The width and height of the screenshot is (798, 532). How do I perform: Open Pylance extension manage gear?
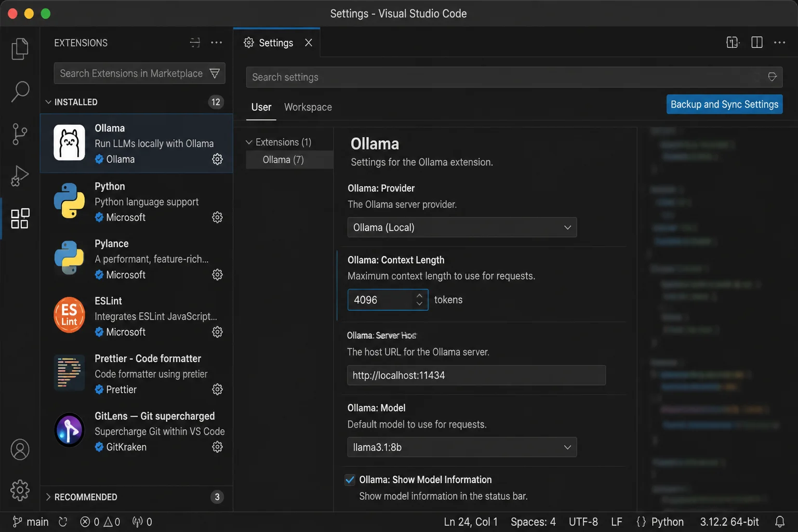tap(217, 274)
